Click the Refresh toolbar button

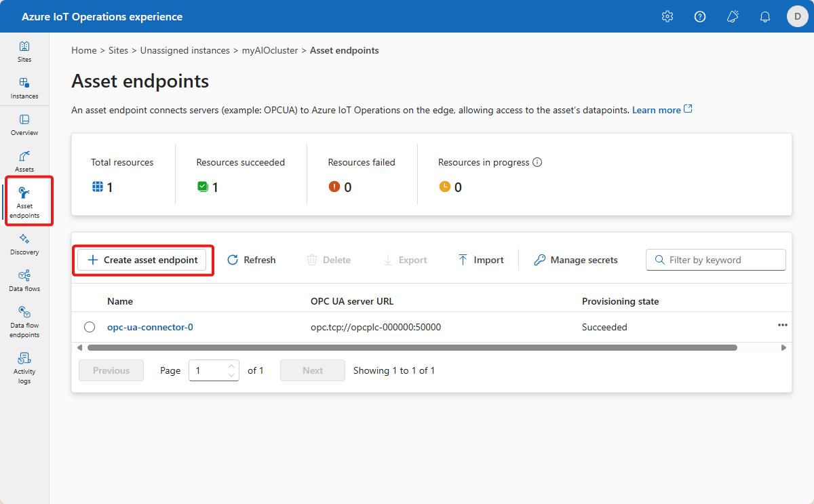coord(251,260)
